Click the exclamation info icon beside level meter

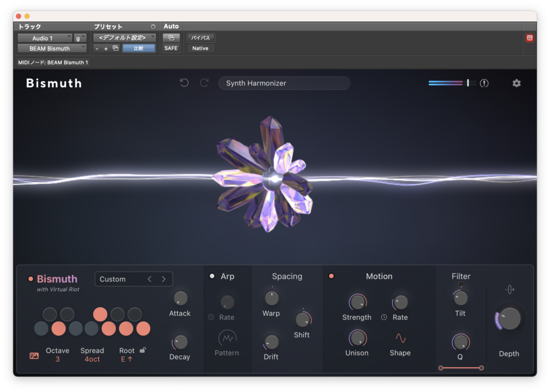484,83
